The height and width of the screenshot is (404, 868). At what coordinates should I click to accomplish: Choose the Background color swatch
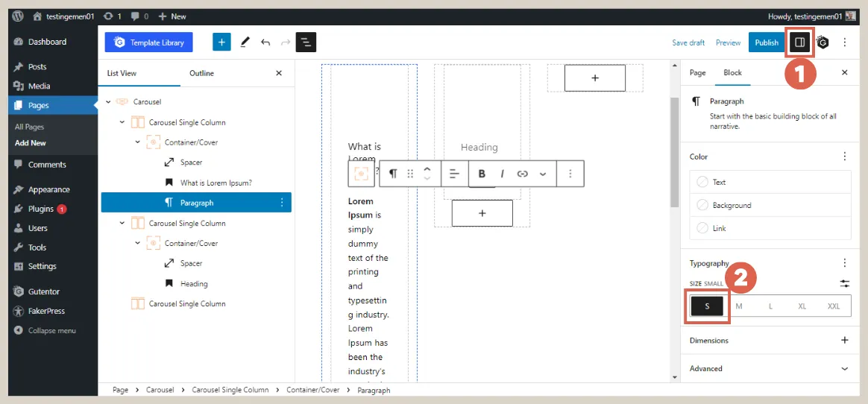pyautogui.click(x=731, y=205)
